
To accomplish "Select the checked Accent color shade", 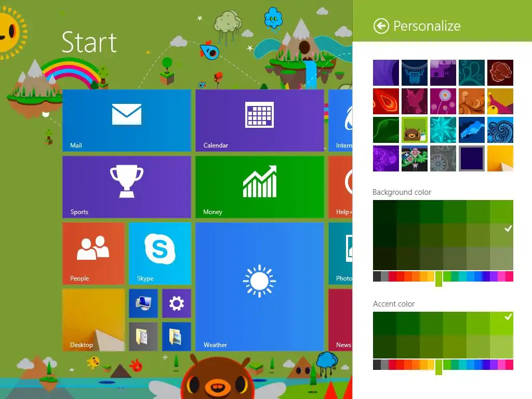I will click(501, 323).
